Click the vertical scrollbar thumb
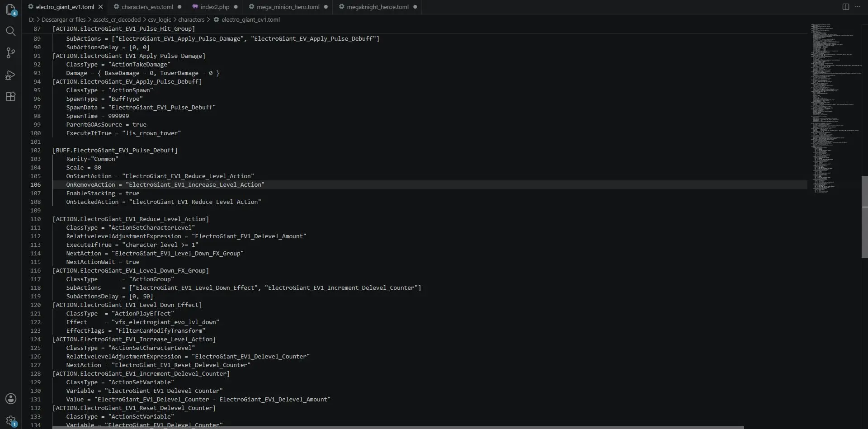 pos(864,217)
